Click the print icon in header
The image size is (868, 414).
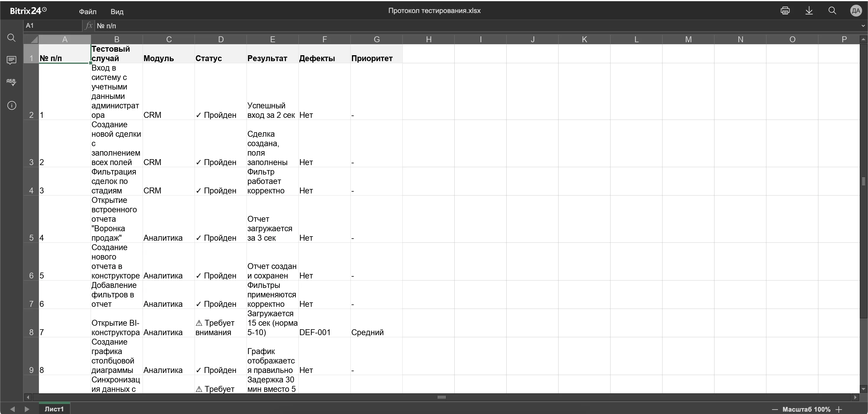(785, 11)
